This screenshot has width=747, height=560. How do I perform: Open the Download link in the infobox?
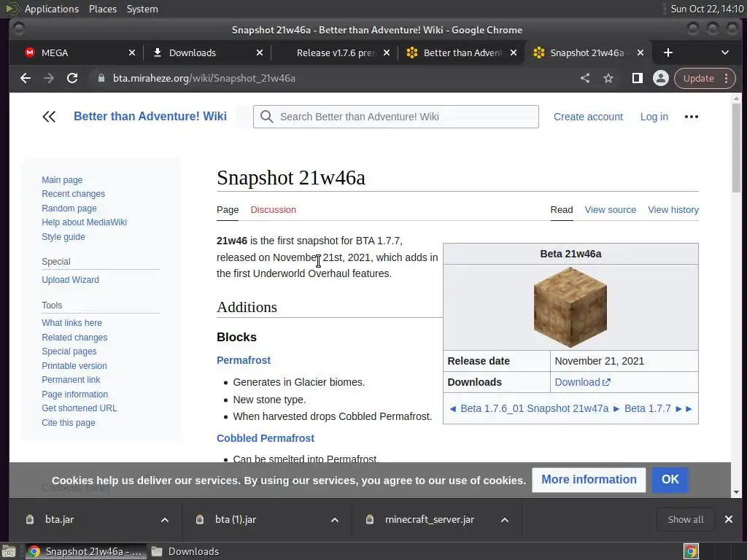click(x=582, y=382)
